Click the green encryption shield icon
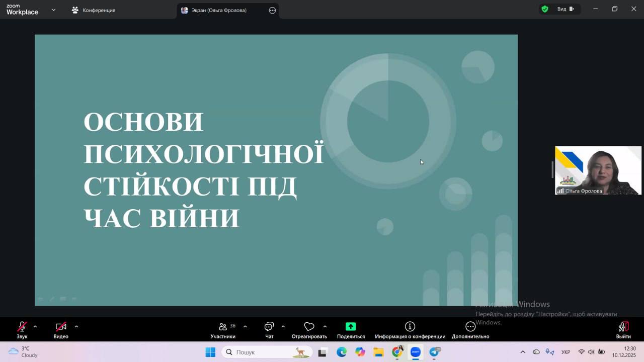Viewport: 644px width, 362px height. [x=544, y=9]
